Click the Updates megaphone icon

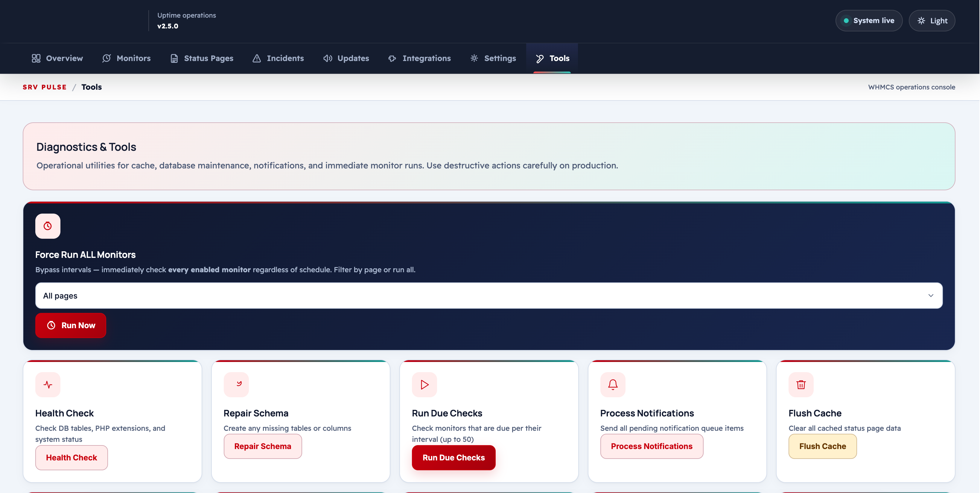[x=328, y=58]
